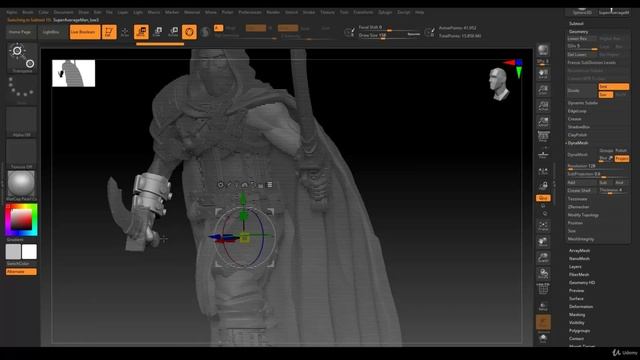The width and height of the screenshot is (640, 360).
Task: Click the Zoom3D view icon
Action: pos(543,258)
